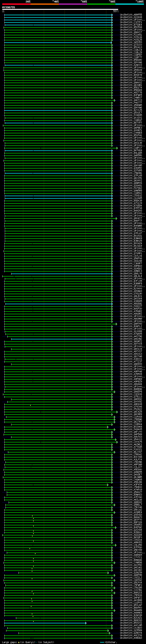Select the UniRef100_P49227 hit label
Viewport: 146px width, 644px height.
[x=131, y=306]
